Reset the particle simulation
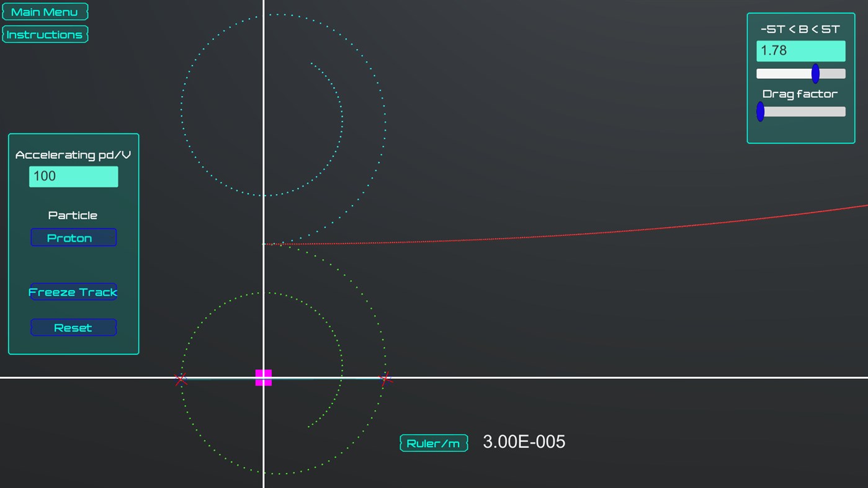868x488 pixels. pos(73,327)
